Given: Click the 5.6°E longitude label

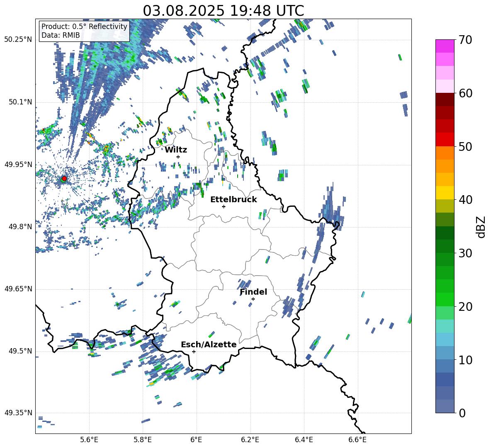Looking at the screenshot, I should [89, 440].
